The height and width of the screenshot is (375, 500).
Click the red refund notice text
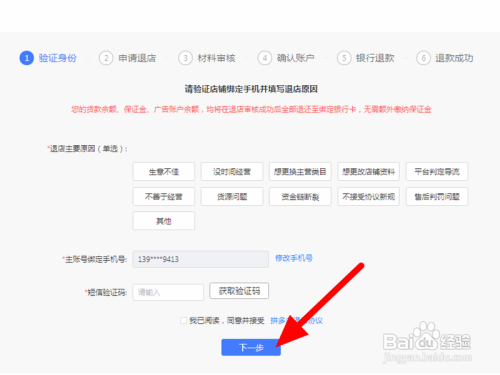pyautogui.click(x=251, y=109)
